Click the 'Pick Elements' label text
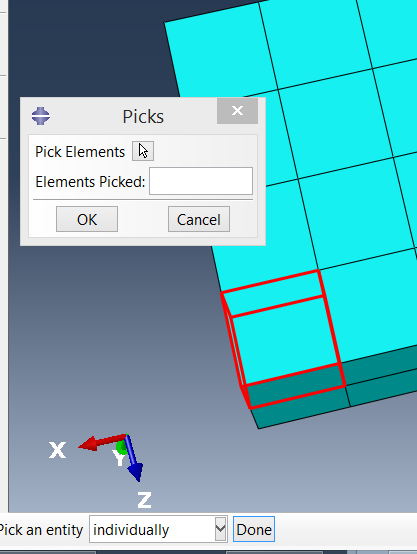The height and width of the screenshot is (554, 417). coord(80,152)
